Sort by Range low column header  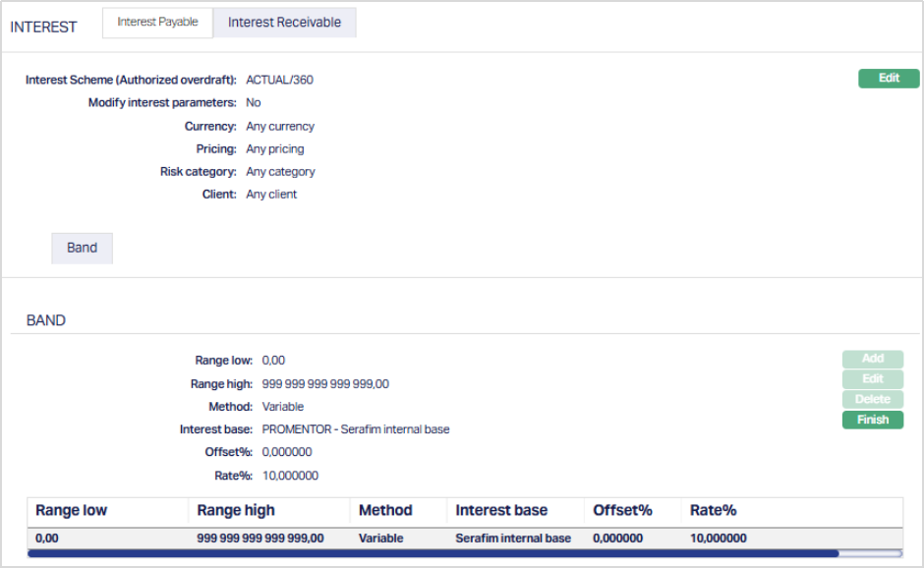71,511
